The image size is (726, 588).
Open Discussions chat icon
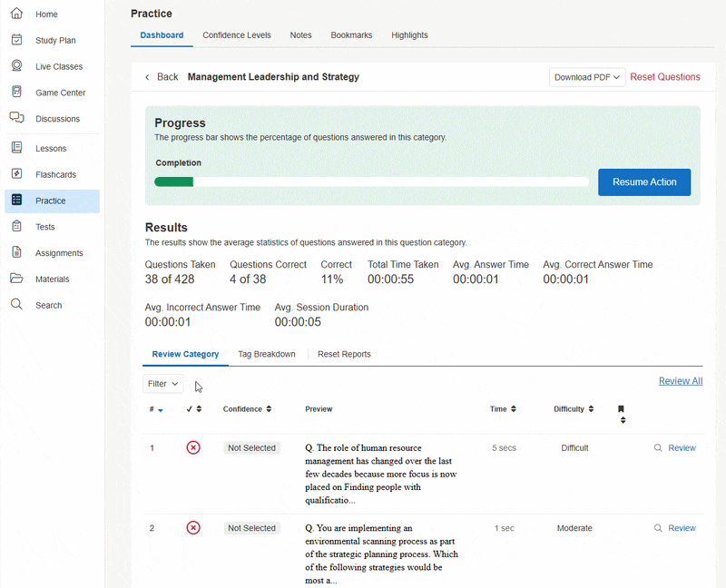click(16, 118)
